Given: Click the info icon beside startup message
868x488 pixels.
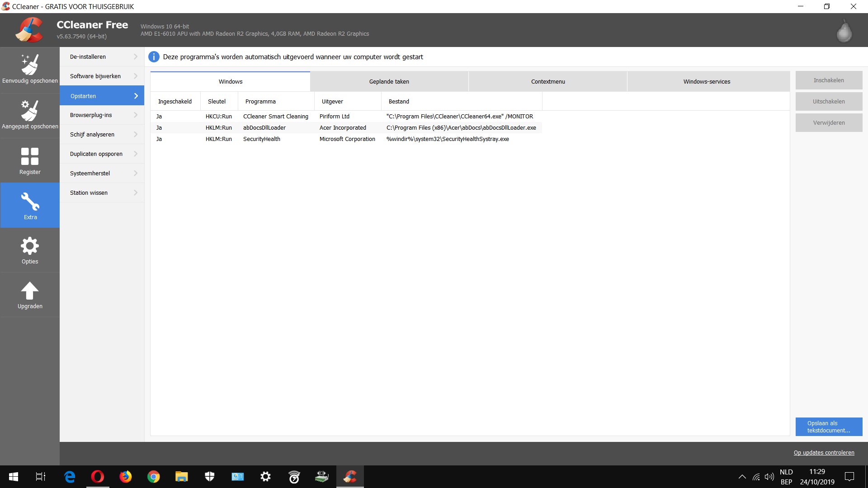Looking at the screenshot, I should coord(154,57).
